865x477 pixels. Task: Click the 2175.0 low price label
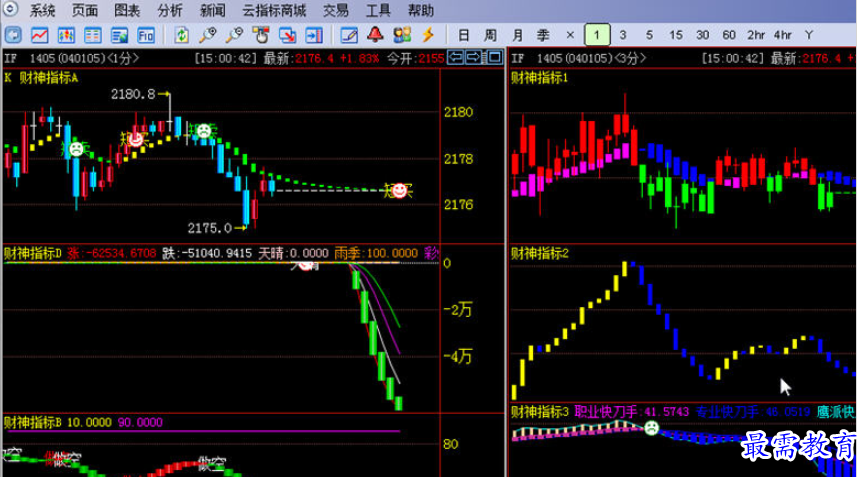click(x=210, y=228)
